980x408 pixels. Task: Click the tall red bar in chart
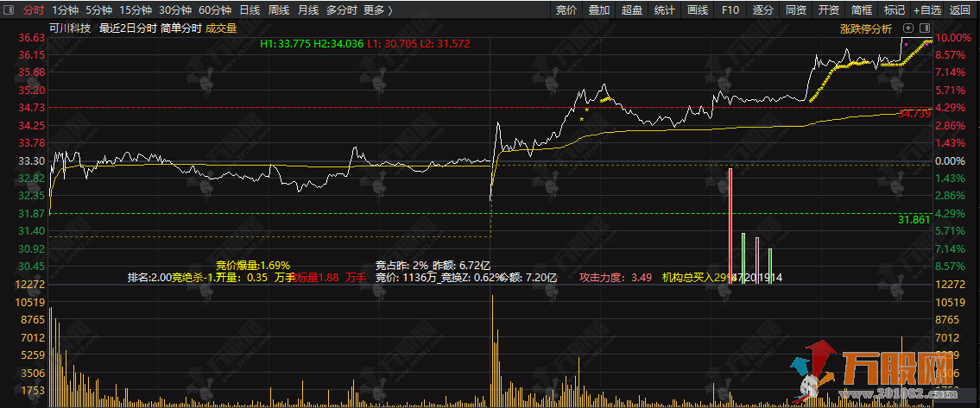[x=730, y=224]
